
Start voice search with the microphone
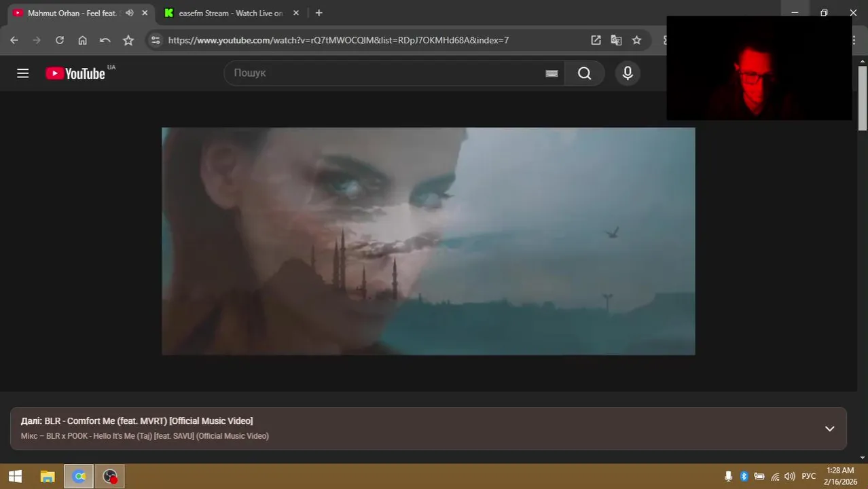point(628,73)
